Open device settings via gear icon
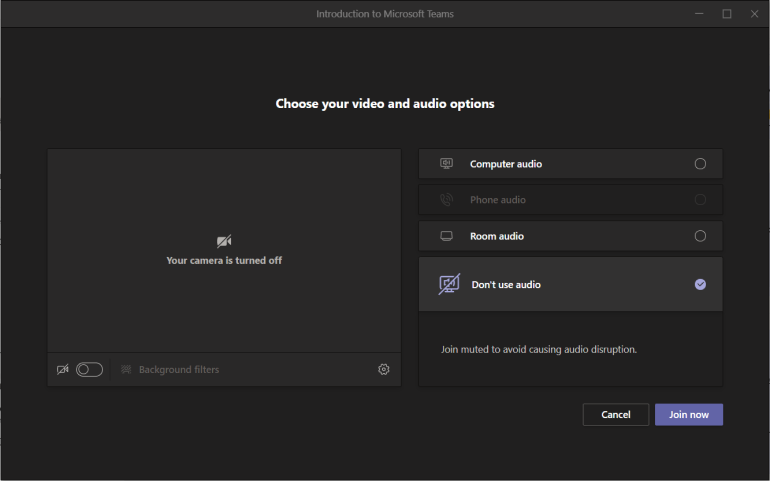Screen dimensions: 770x481 point(384,369)
